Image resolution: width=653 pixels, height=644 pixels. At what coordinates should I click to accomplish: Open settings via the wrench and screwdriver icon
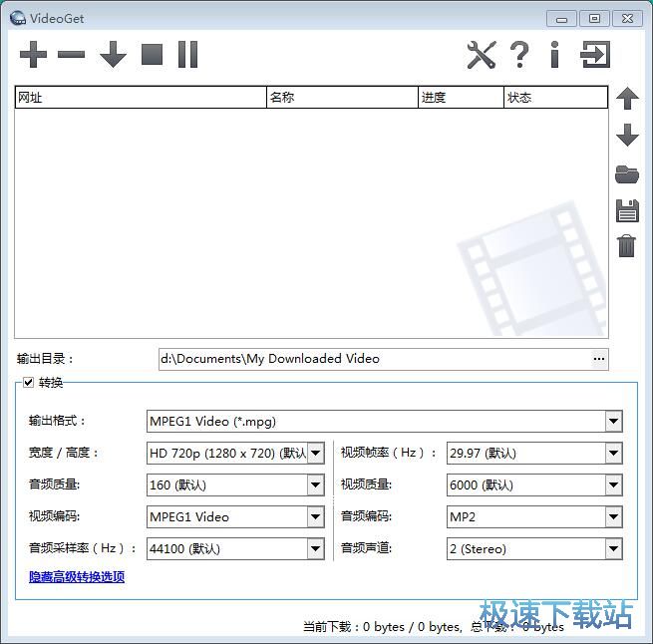coord(482,55)
